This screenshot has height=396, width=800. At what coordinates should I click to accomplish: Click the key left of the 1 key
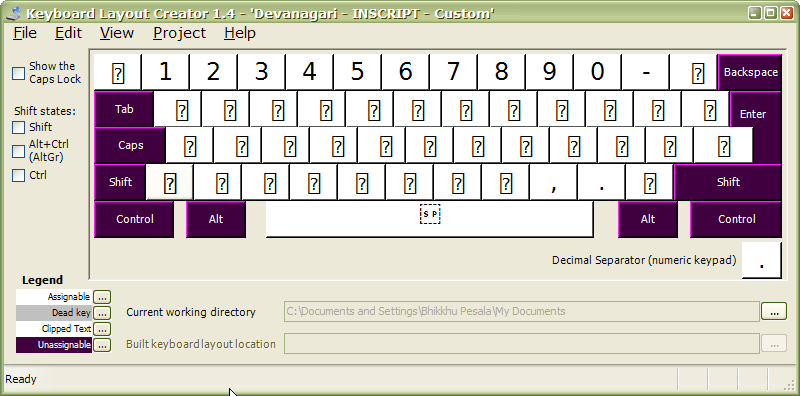click(x=117, y=72)
